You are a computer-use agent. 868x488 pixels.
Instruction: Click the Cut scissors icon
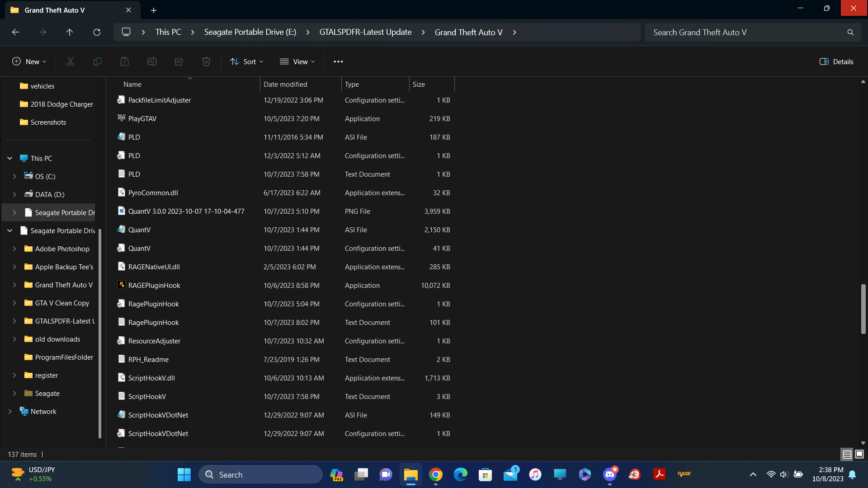coord(71,61)
